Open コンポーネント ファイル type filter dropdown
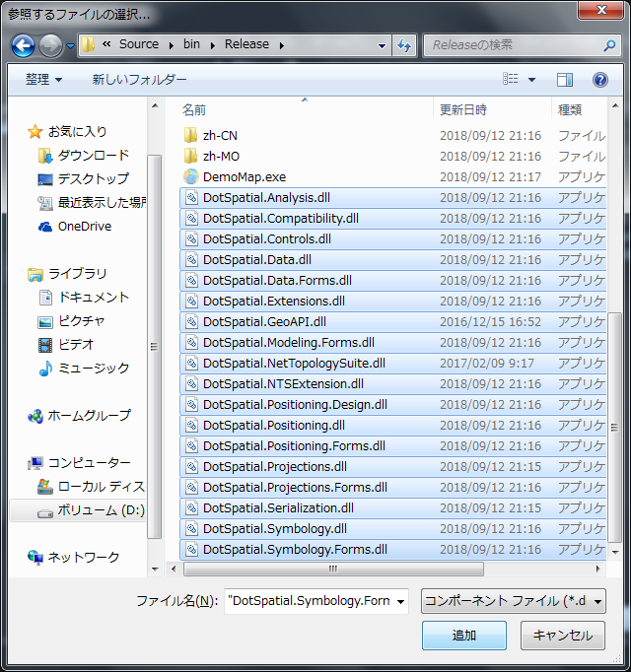The width and height of the screenshot is (631, 672). (x=514, y=601)
